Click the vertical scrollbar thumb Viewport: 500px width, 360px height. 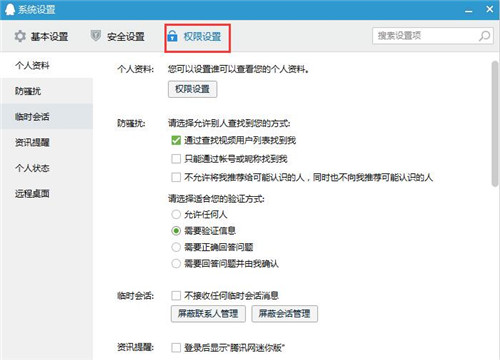495,123
